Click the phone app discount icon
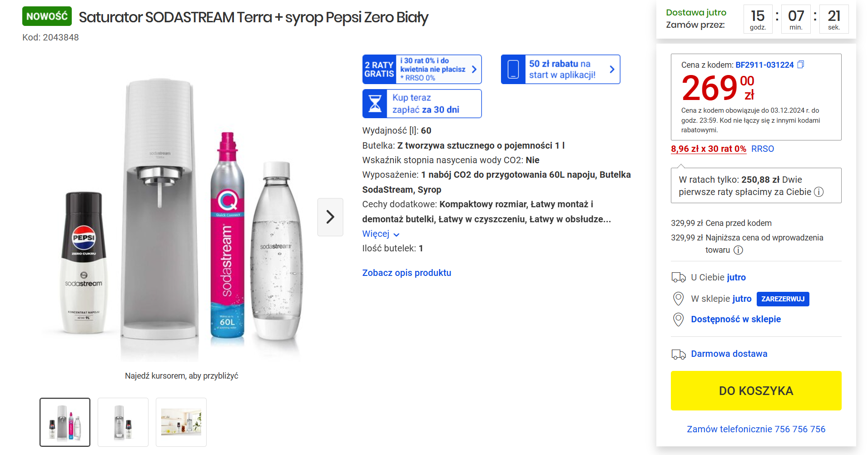This screenshot has width=868, height=455. point(513,69)
